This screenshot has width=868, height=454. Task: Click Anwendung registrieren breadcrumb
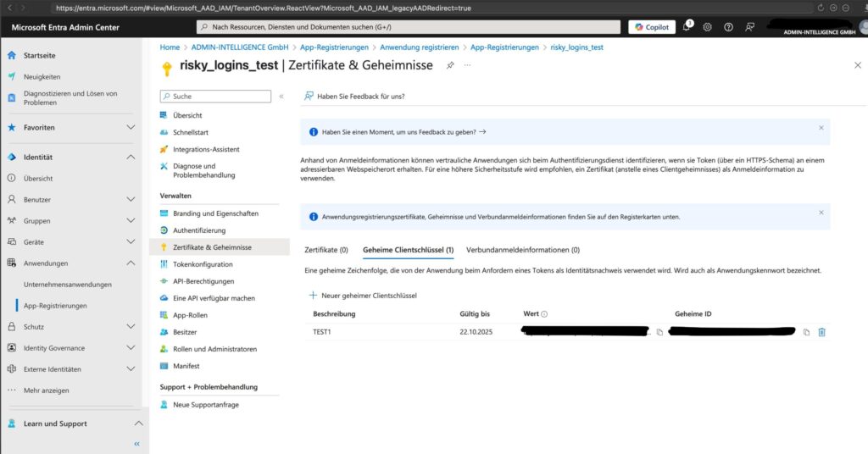point(419,47)
